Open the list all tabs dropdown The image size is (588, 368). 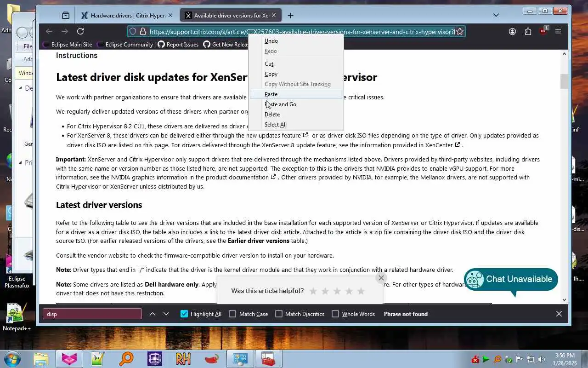click(x=496, y=15)
